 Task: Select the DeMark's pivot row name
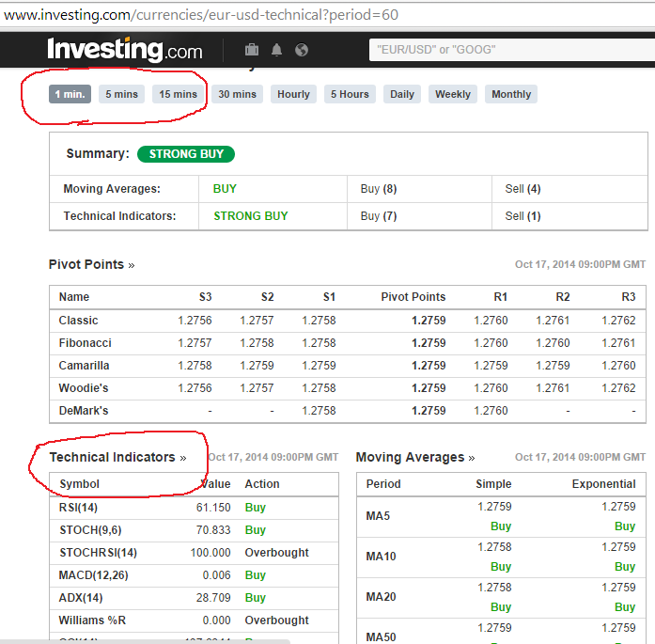click(x=84, y=411)
